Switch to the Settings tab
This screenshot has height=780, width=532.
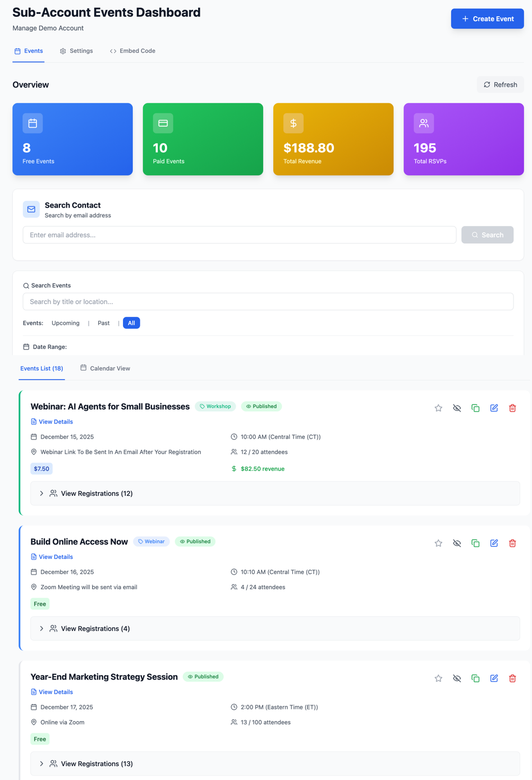(76, 51)
